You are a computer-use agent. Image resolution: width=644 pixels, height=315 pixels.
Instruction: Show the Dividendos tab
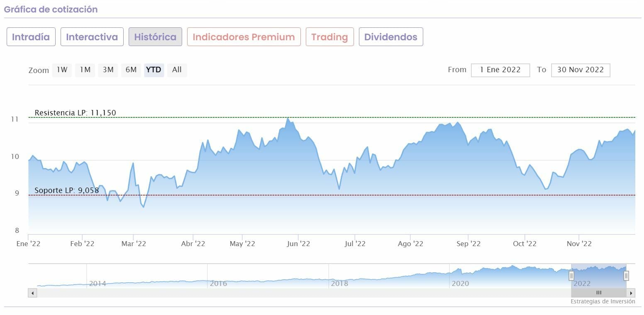390,37
